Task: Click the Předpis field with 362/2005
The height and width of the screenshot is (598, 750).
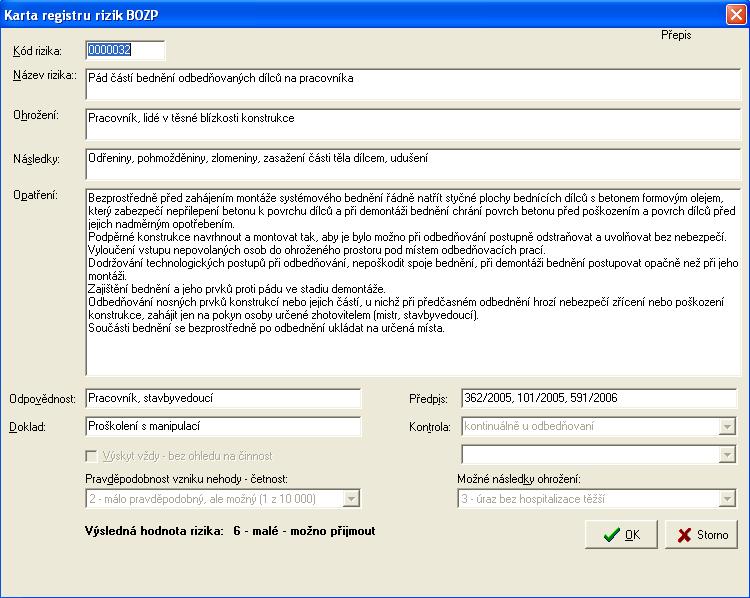Action: (x=599, y=398)
